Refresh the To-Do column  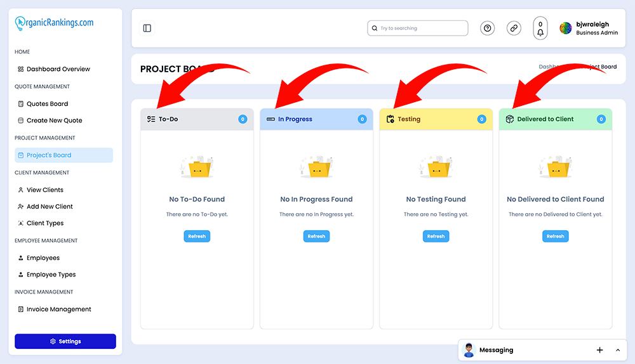(197, 236)
